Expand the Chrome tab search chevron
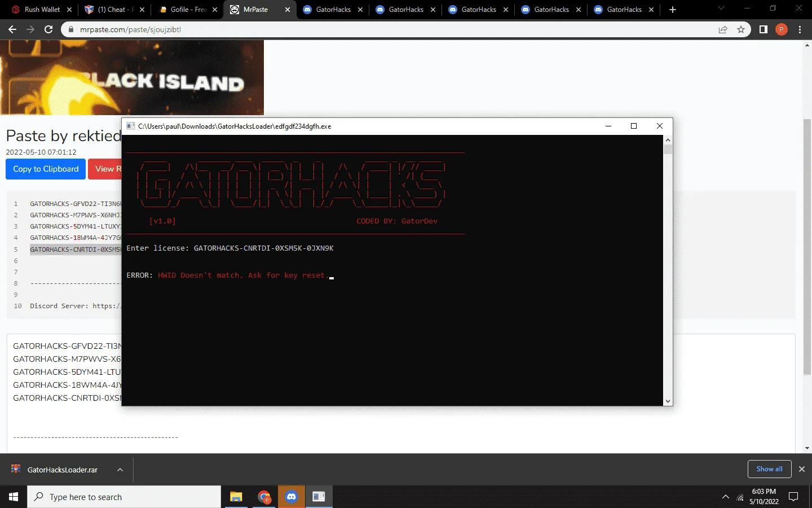This screenshot has height=508, width=812. 721,8
